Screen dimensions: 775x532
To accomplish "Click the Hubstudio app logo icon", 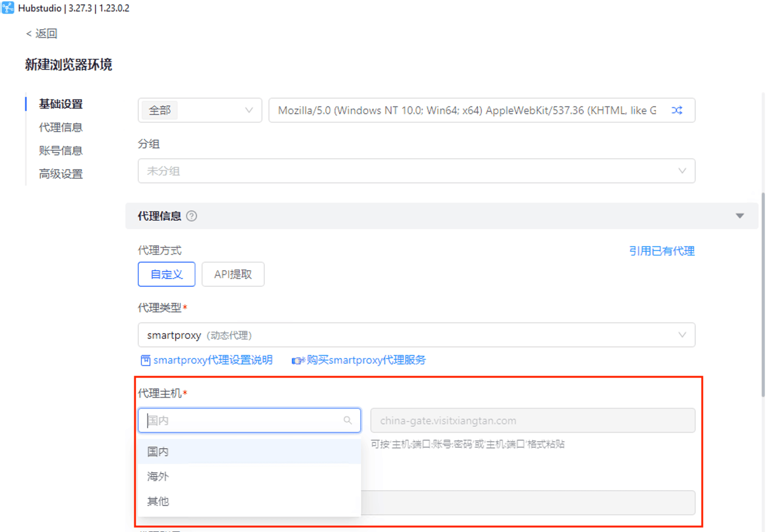I will coord(8,8).
